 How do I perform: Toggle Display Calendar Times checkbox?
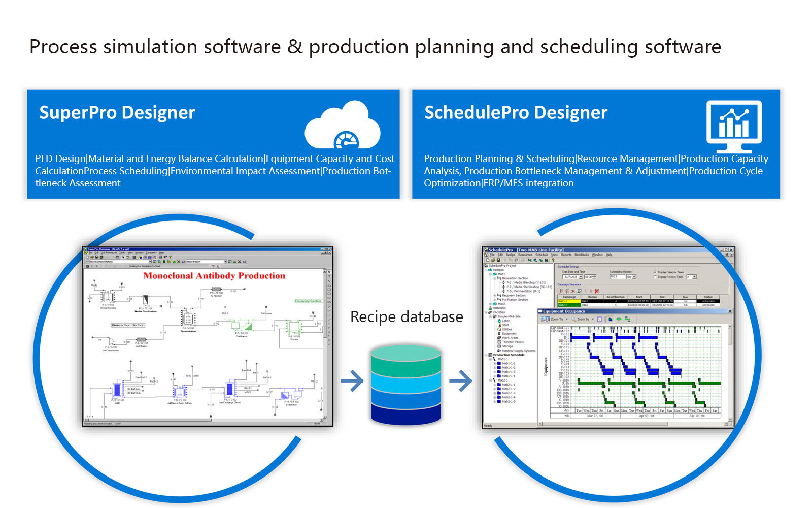(655, 272)
